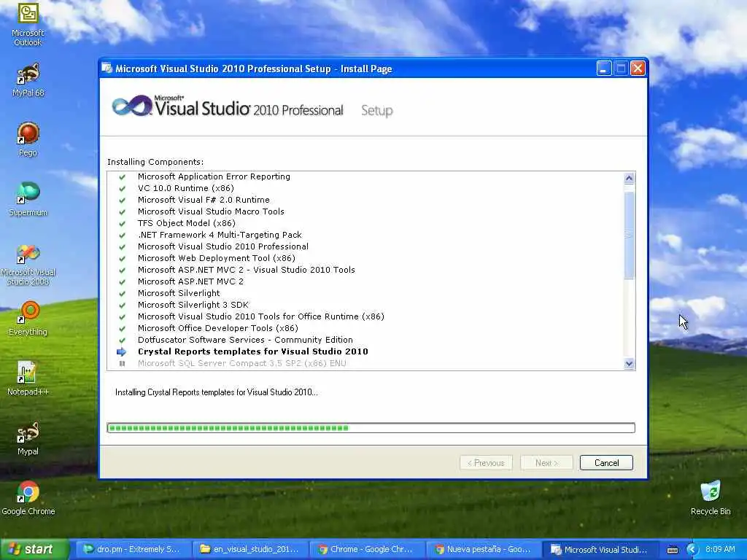Click the Installing Crystal Reports templates status text
The height and width of the screenshot is (560, 747).
(216, 392)
